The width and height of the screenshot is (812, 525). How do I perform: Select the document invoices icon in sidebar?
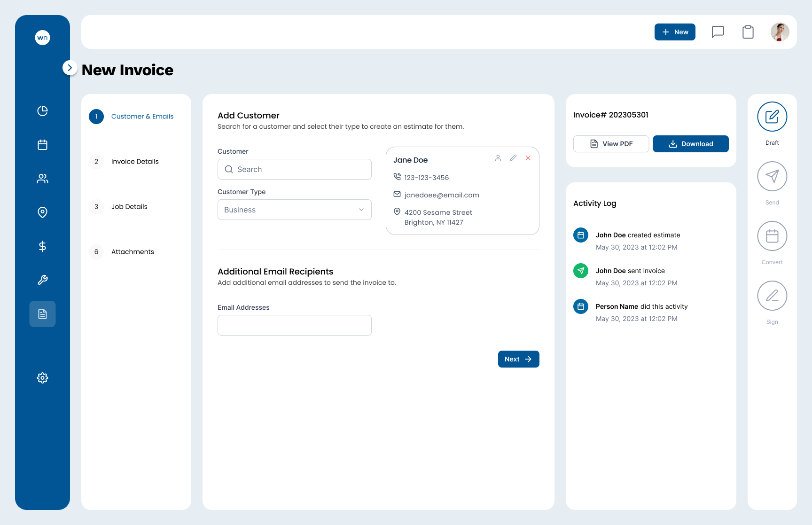pos(42,314)
